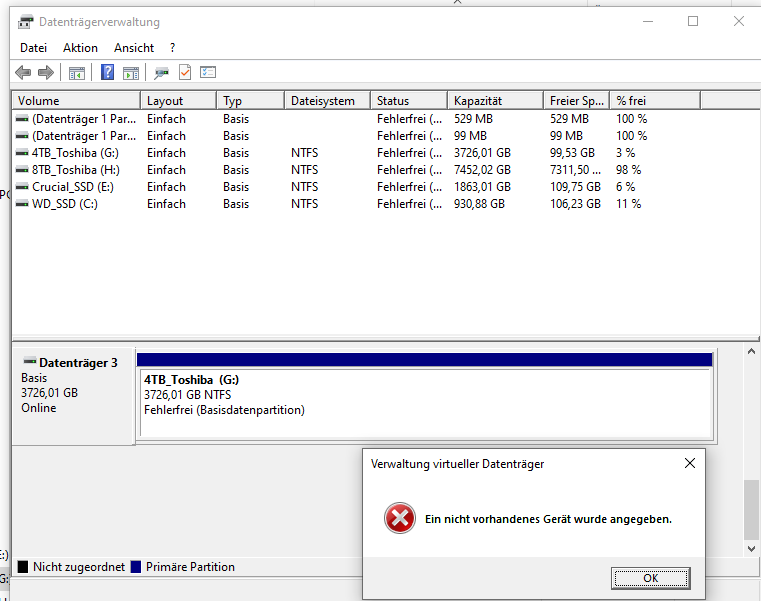Maximize the Datenträgerverwaltung window
Image resolution: width=761 pixels, height=601 pixels.
coord(693,21)
